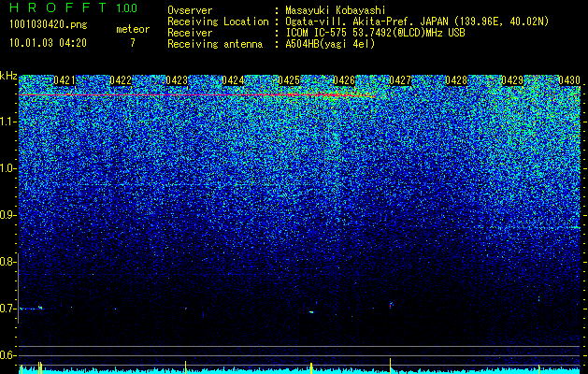Select the file name 1001030420.png
Image resolution: width=588 pixels, height=374 pixels.
[49, 24]
